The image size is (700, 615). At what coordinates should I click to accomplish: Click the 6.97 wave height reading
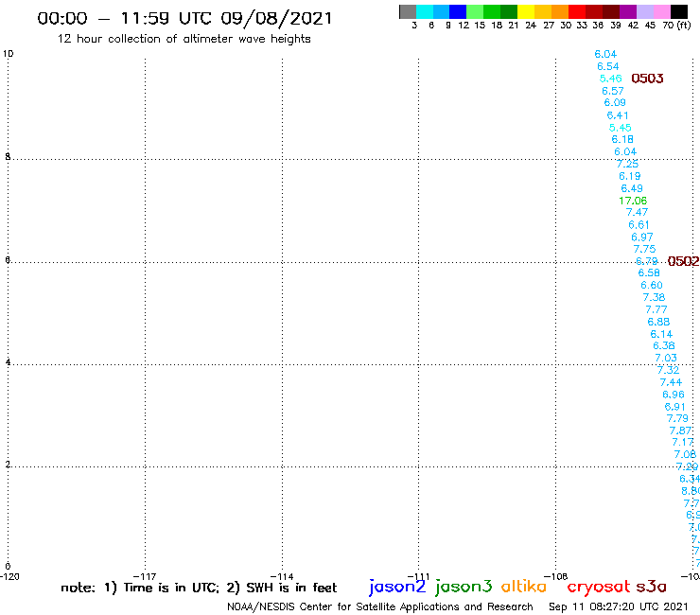click(x=642, y=237)
